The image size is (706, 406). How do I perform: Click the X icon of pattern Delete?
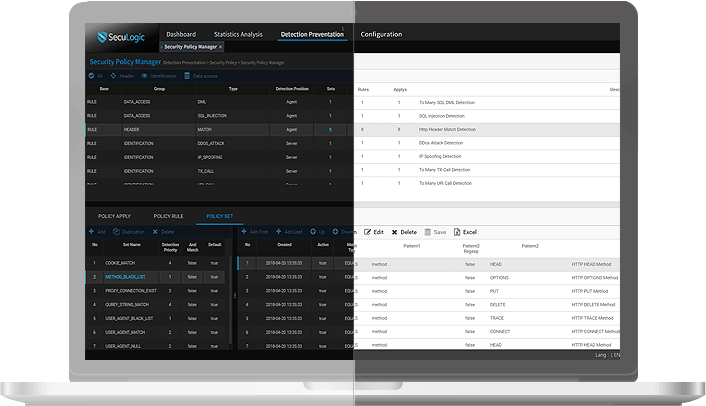pyautogui.click(x=395, y=231)
